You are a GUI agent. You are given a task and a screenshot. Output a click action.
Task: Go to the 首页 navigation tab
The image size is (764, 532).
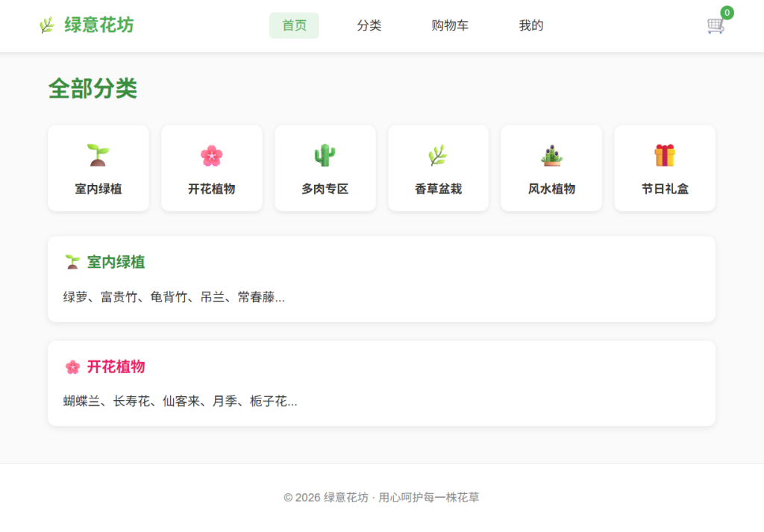[294, 25]
